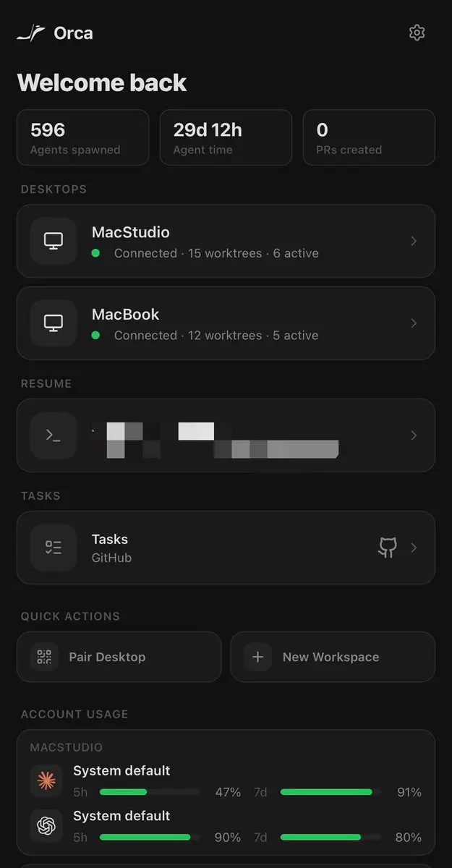Image resolution: width=452 pixels, height=868 pixels.
Task: Click the Tasks checklist icon
Action: (x=54, y=548)
